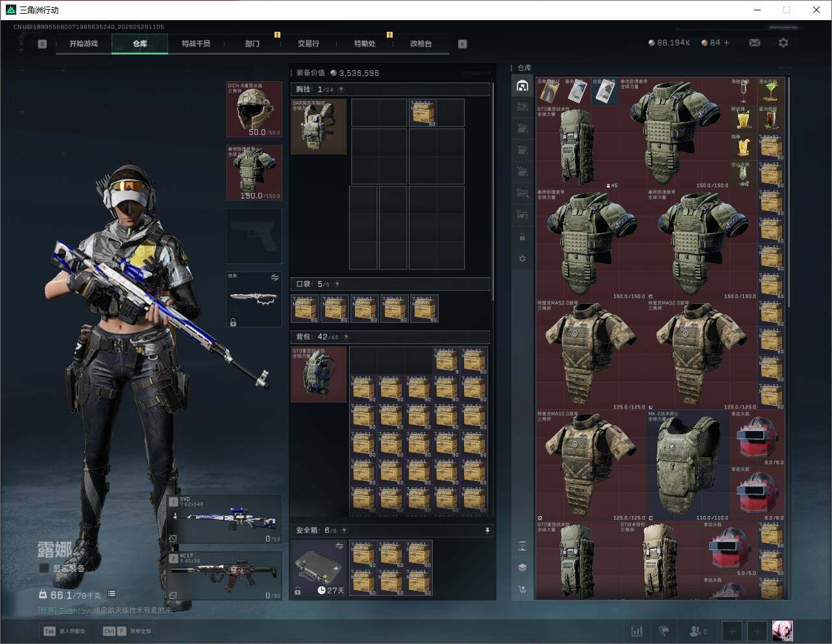Click the help icon next to 背包
The height and width of the screenshot is (644, 832).
coord(346,337)
